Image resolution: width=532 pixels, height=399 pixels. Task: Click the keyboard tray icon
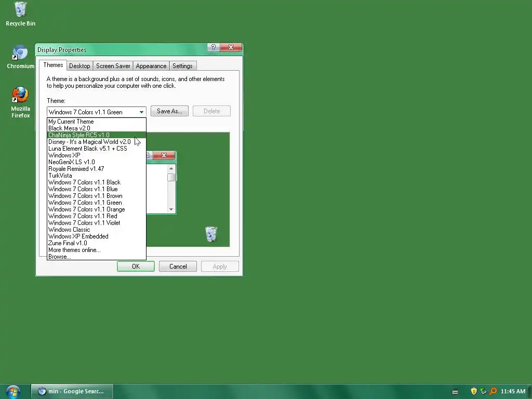coord(455,392)
